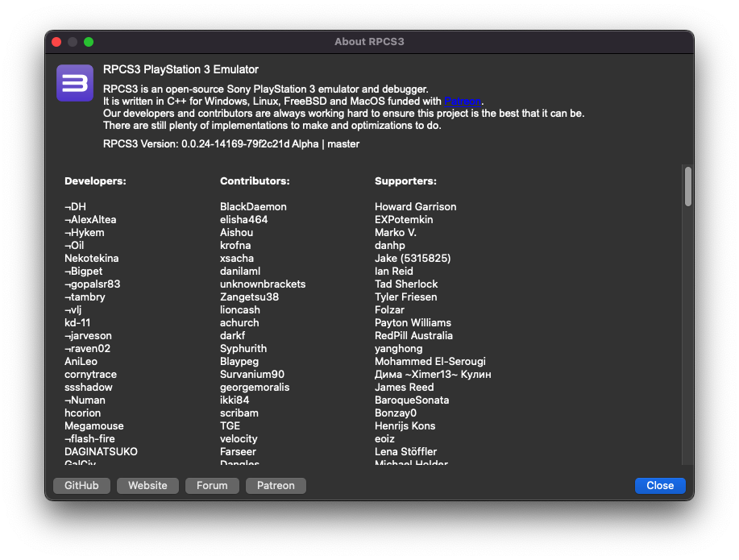Select developer name ¬AlexAltea

coord(90,220)
